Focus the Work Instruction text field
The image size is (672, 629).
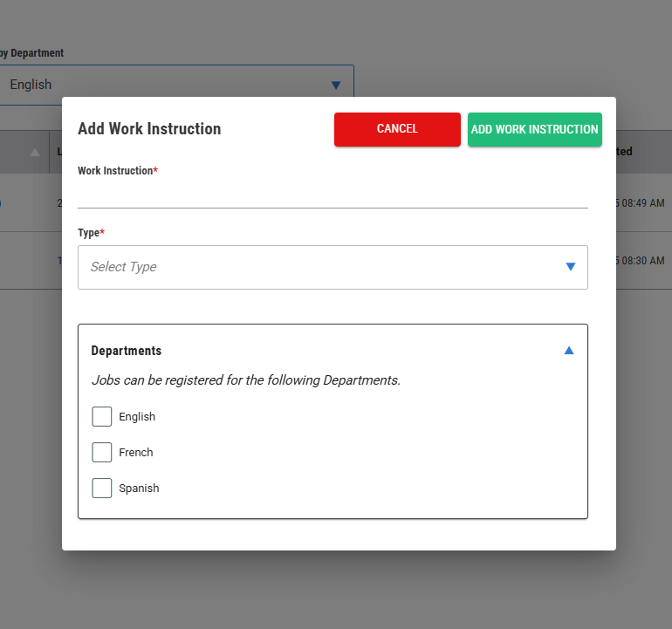pyautogui.click(x=333, y=195)
